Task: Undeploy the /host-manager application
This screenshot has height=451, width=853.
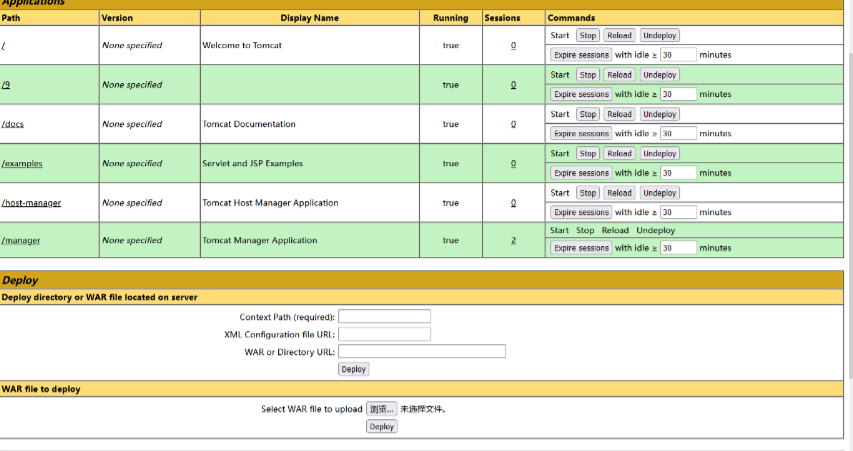Action: (659, 193)
